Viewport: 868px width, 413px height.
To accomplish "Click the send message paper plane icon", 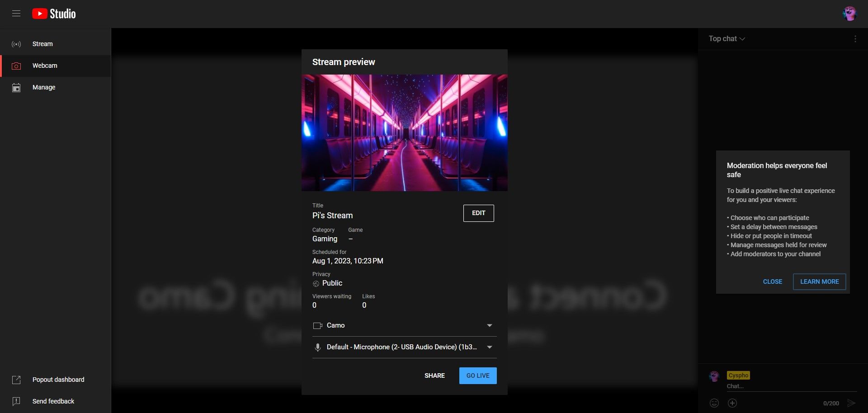I will pos(854,403).
